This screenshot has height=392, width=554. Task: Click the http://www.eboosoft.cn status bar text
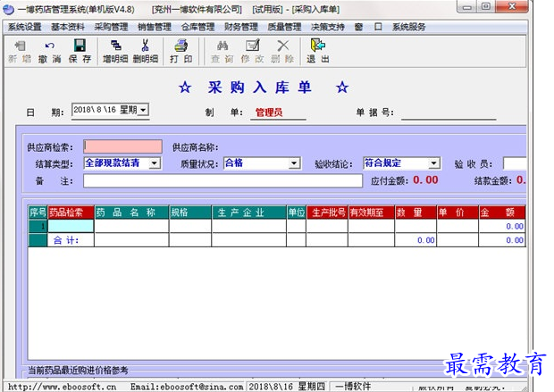pos(62,387)
